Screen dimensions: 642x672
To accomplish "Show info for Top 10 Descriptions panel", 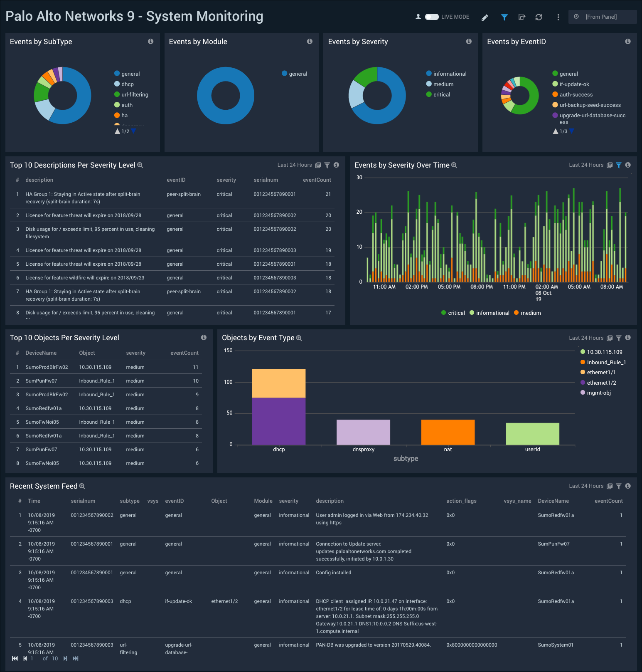I will [336, 165].
